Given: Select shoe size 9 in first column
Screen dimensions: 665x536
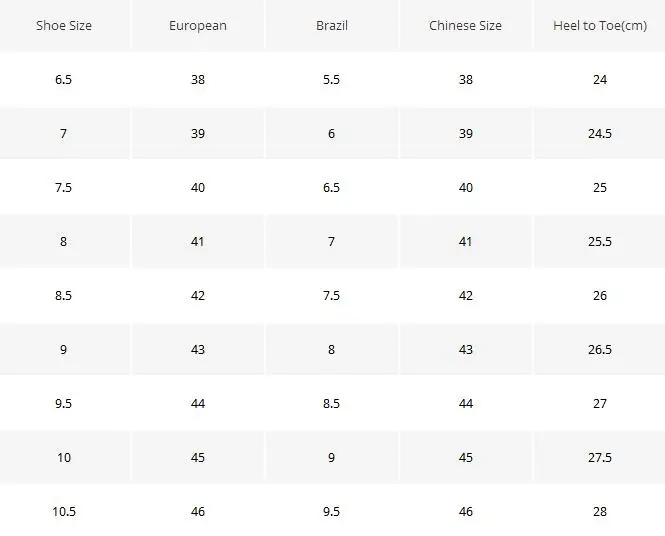Looking at the screenshot, I should pyautogui.click(x=64, y=349).
